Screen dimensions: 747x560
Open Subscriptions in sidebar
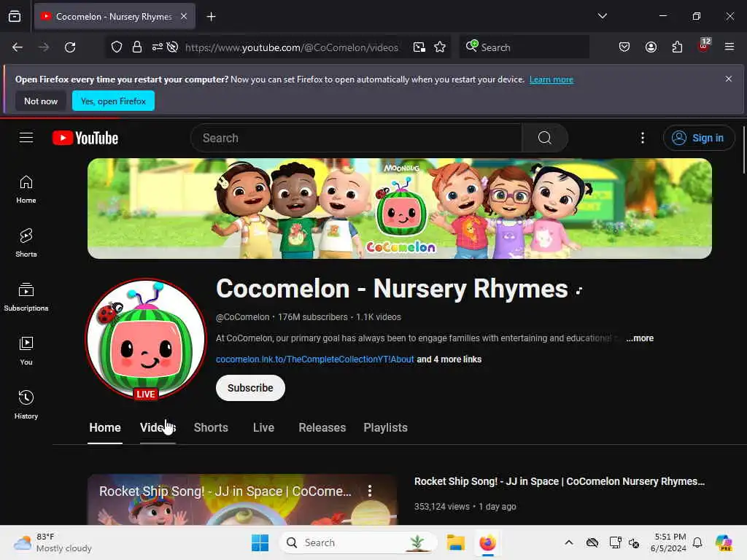26,297
